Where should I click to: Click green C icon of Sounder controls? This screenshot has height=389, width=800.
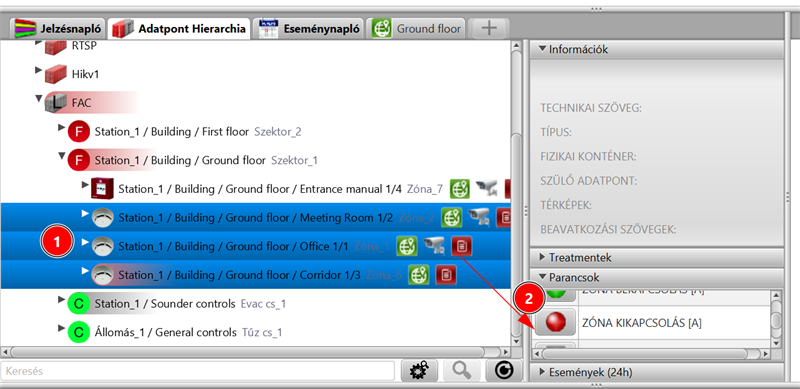pos(79,303)
